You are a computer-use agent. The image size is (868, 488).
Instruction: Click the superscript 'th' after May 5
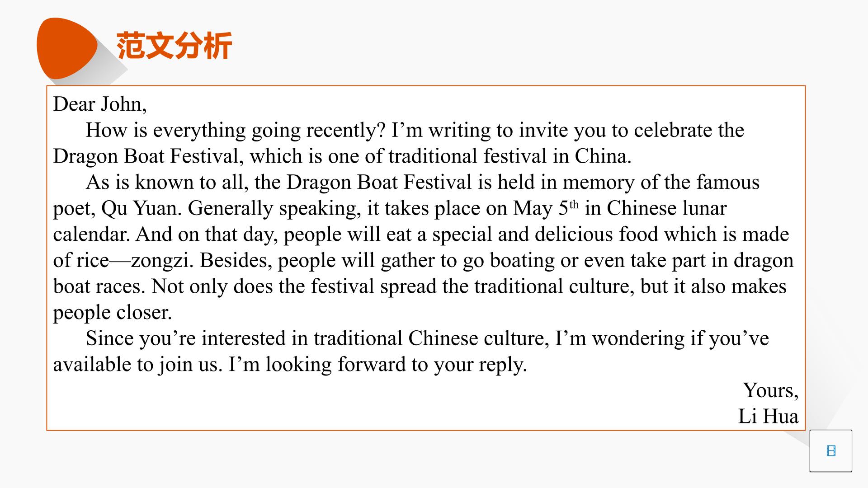(574, 204)
